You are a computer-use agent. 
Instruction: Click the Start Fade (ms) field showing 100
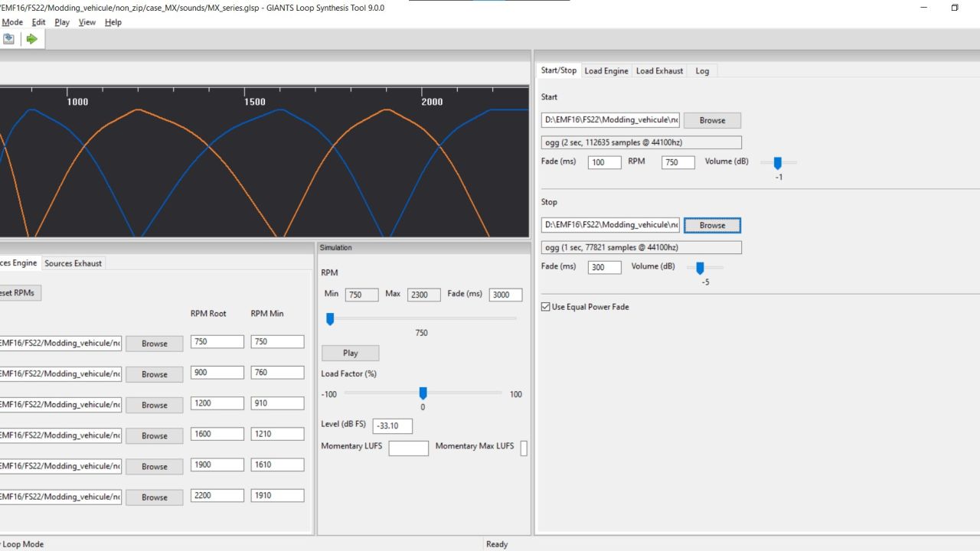coord(605,162)
